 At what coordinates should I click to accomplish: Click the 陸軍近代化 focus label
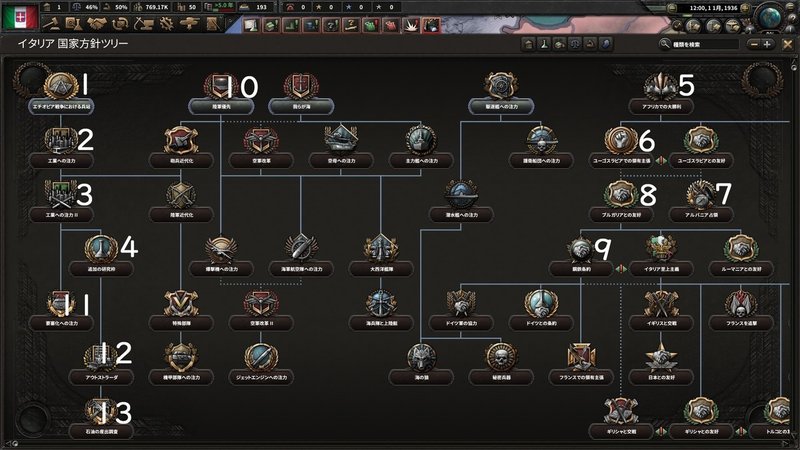[x=181, y=215]
